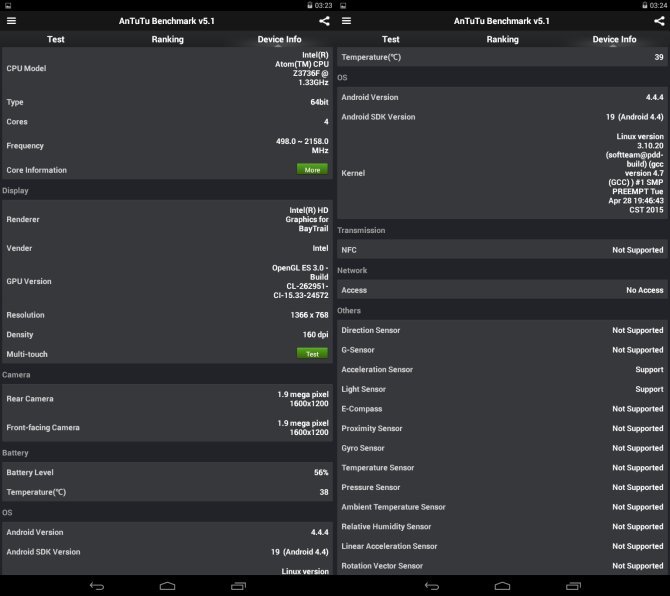Tap Android home button in right screenshot

502,586
